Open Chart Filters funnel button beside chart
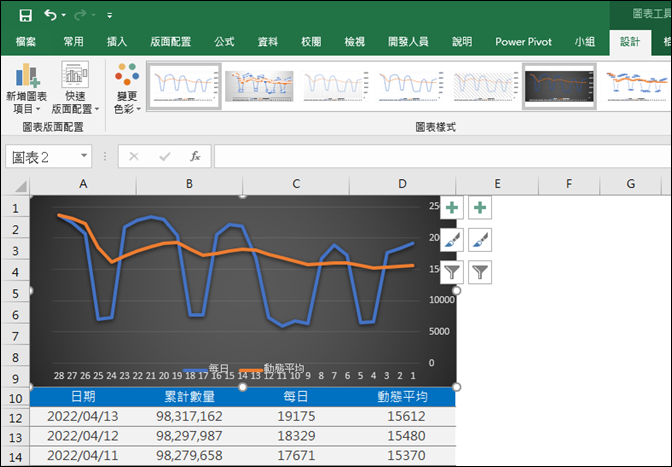This screenshot has width=672, height=467. 452,272
